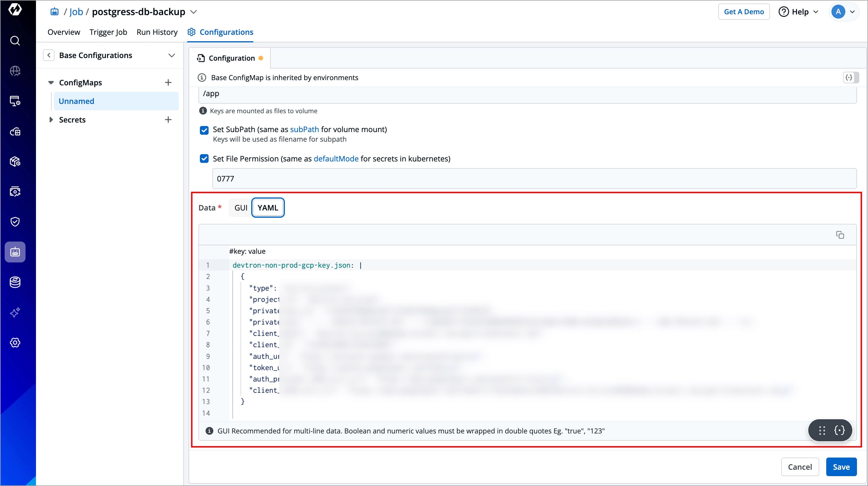This screenshot has width=868, height=486.
Task: Switch the data editor to GUI mode
Action: (240, 208)
